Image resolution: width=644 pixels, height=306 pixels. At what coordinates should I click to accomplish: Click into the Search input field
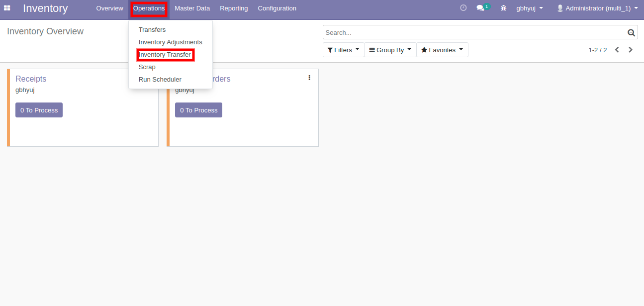(472, 33)
